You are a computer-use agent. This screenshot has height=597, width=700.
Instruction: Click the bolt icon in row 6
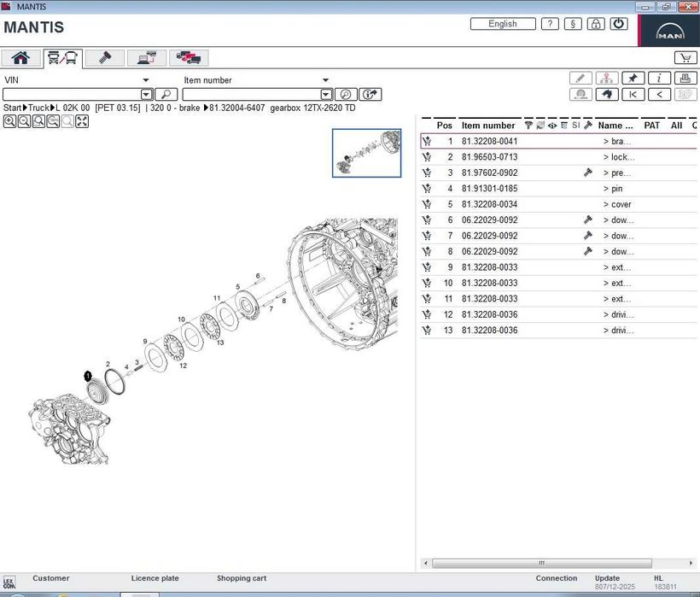[x=588, y=219]
